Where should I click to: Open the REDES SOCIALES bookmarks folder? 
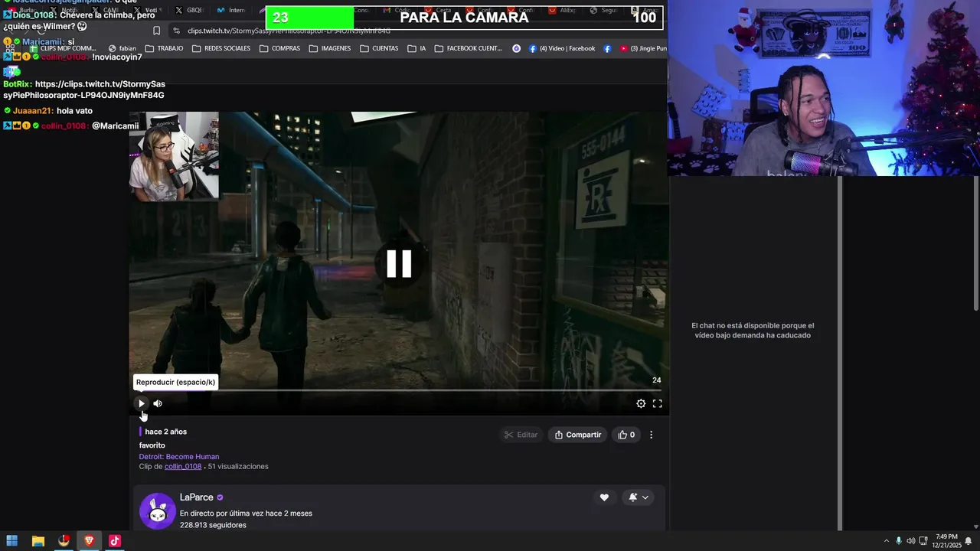[x=221, y=48]
